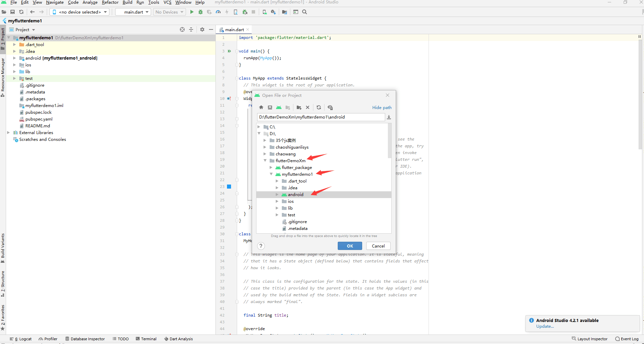Viewport: 644px width, 344px height.
Task: Click the dialog file tree scrollbar
Action: click(x=390, y=141)
